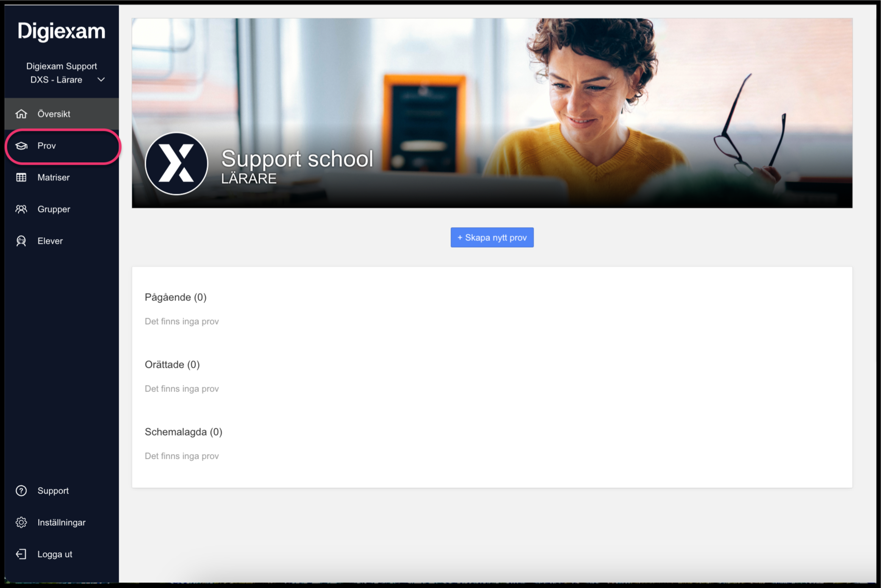Click the Schemalagda (0) heading
The width and height of the screenshot is (881, 588).
coord(184,432)
